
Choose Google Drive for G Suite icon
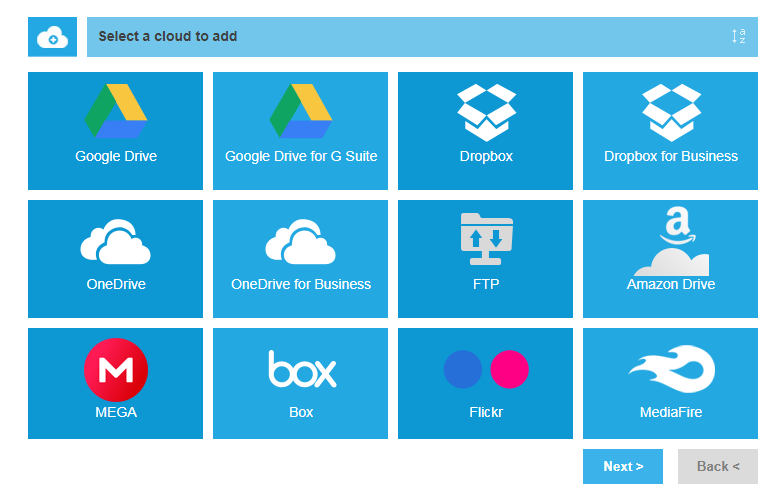[301, 112]
